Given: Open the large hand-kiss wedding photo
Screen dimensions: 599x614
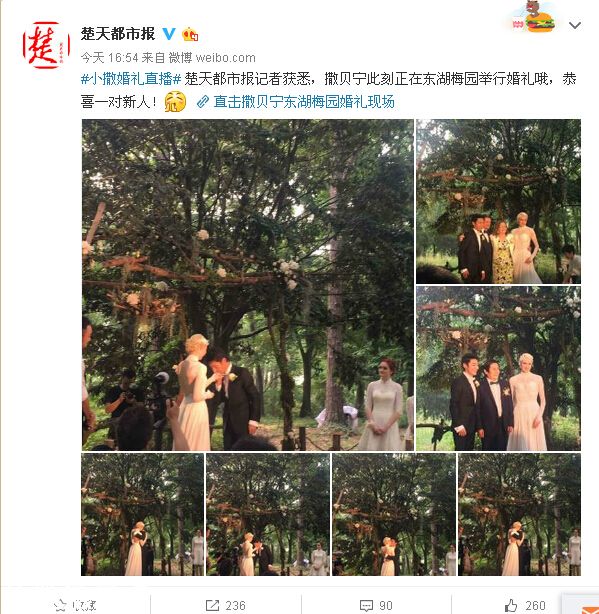Looking at the screenshot, I should 247,285.
